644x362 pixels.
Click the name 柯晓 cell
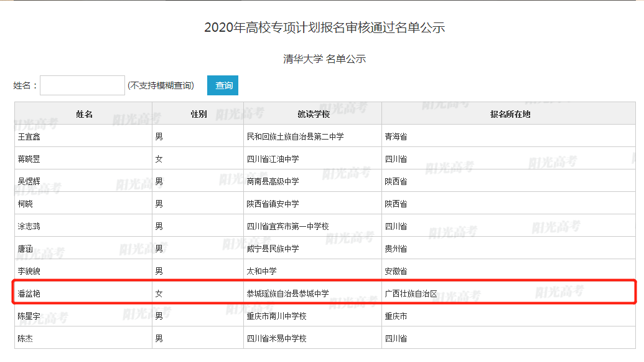tap(26, 204)
